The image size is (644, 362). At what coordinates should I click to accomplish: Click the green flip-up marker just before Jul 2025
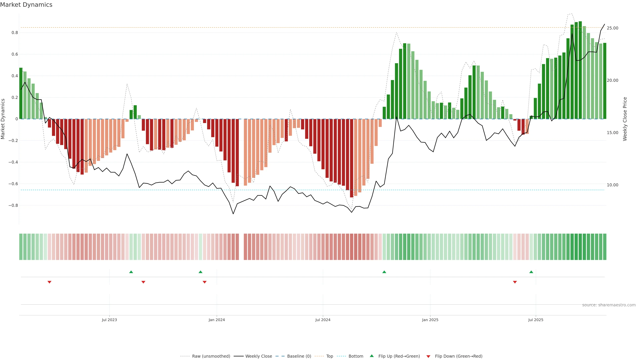(x=531, y=272)
